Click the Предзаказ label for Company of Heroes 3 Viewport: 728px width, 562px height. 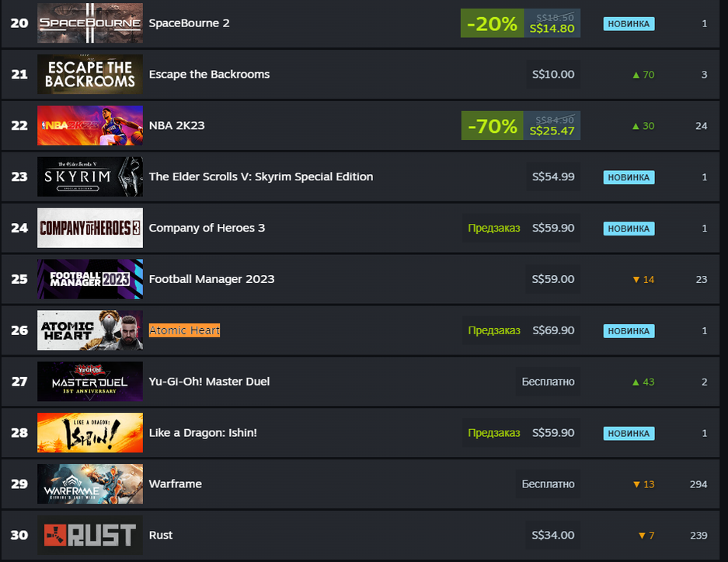pyautogui.click(x=494, y=228)
